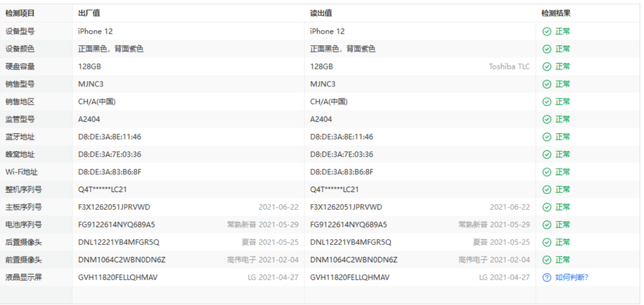The image size is (644, 305).
Task: Click factory Wi-Fi address D8:DE:3A:83:B6:8F
Action: pyautogui.click(x=109, y=172)
